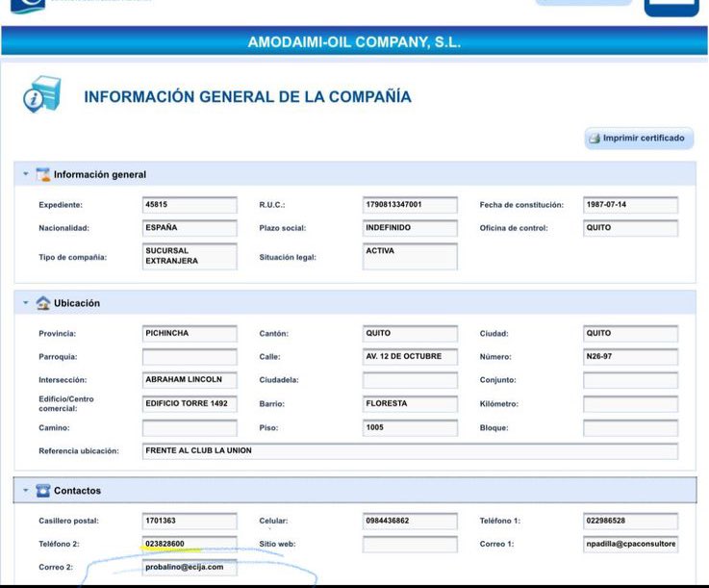Click the Número field N26-97
This screenshot has width=709, height=588.
pos(630,357)
